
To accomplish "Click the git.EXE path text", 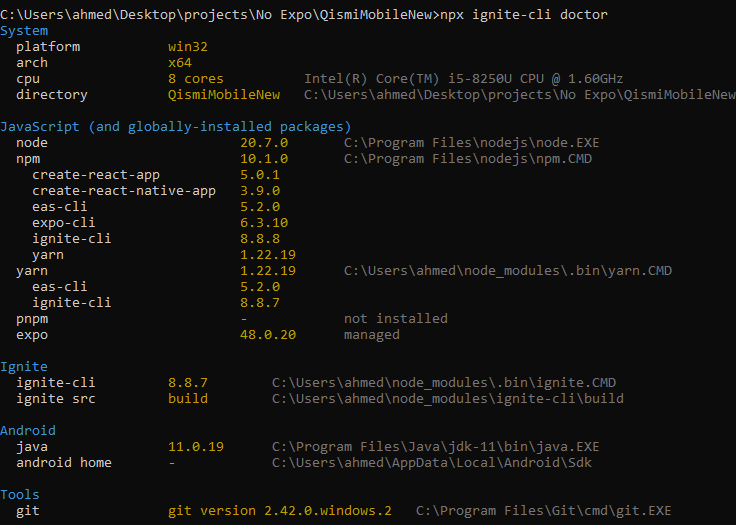I will [x=544, y=511].
